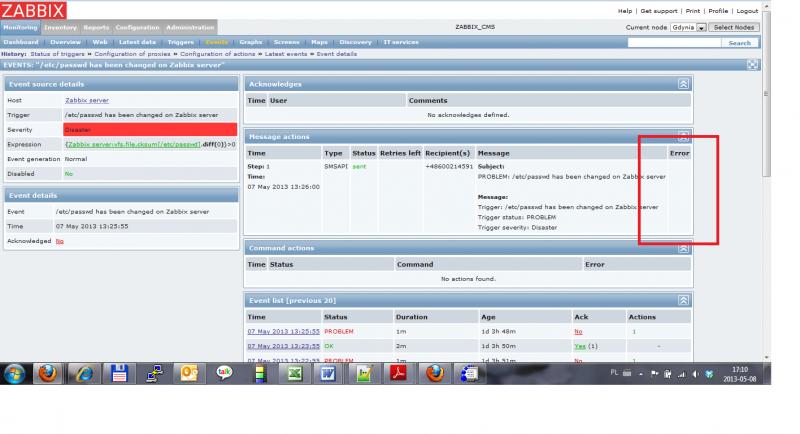Click the sent status text

tap(359, 167)
